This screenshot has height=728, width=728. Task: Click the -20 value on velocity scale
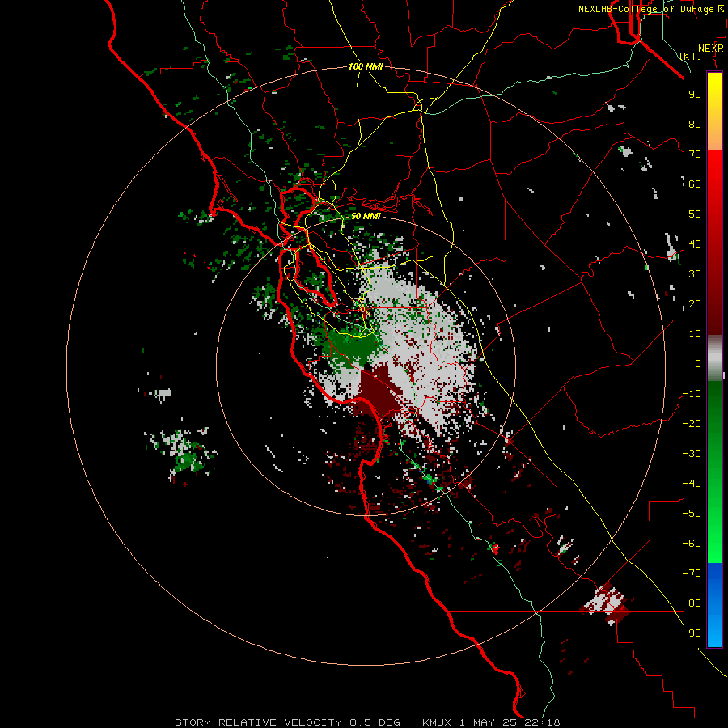click(692, 423)
